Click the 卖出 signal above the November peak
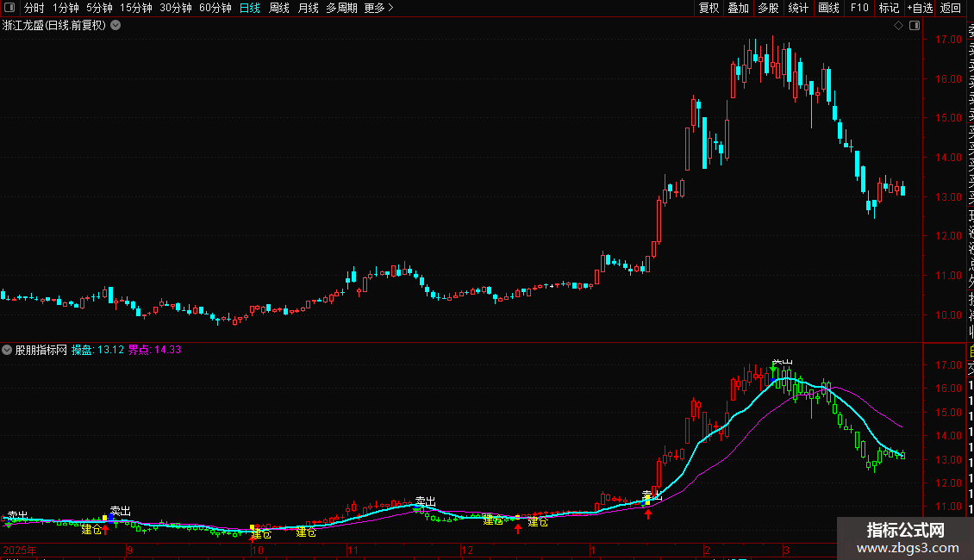 426,501
